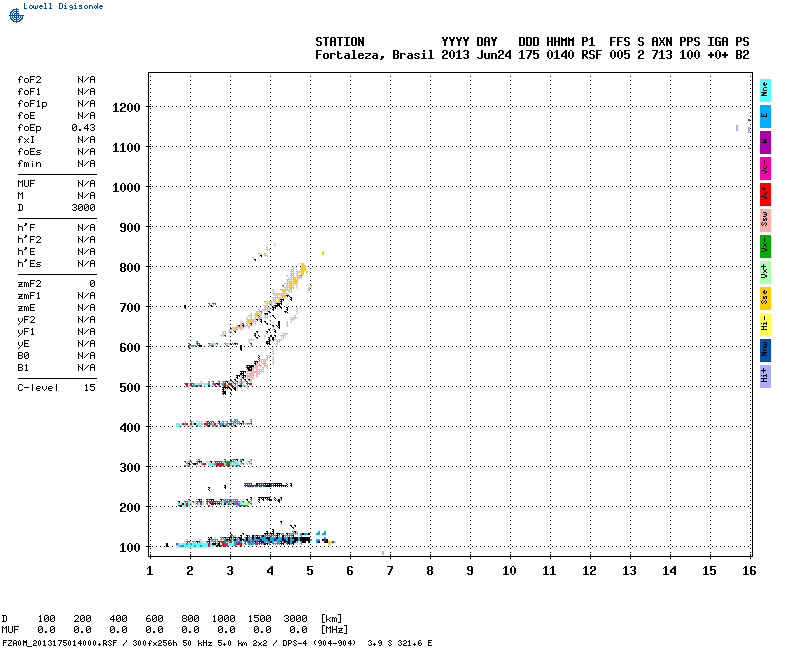Select the purple W legend swatch
Viewport: 800px width, 650px height.
[765, 142]
